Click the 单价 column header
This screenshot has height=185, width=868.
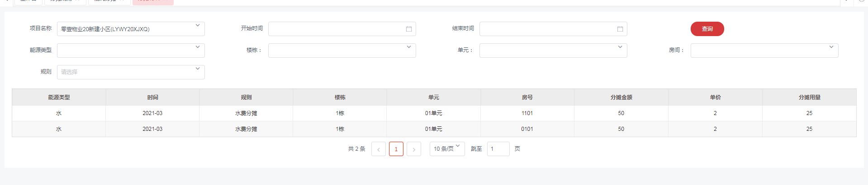[715, 97]
